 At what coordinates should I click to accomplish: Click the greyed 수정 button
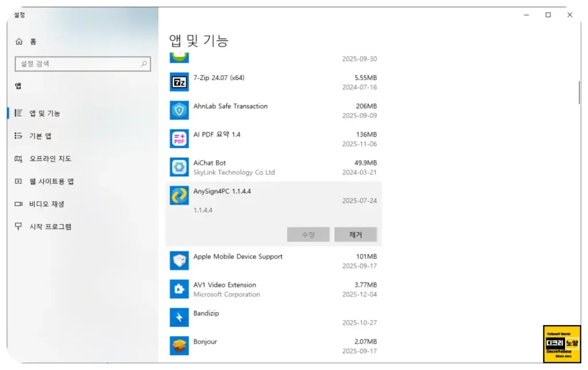click(308, 234)
